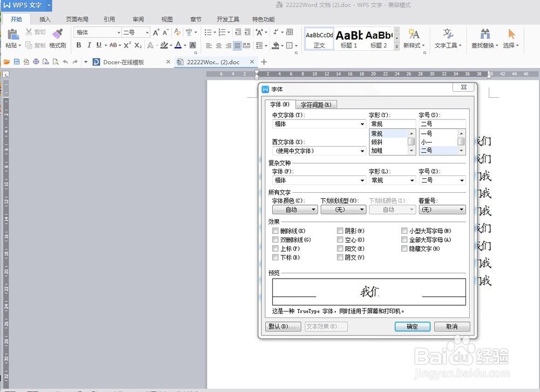
Task: Open the 中文字体 Chinese font dropdown
Action: click(x=363, y=124)
